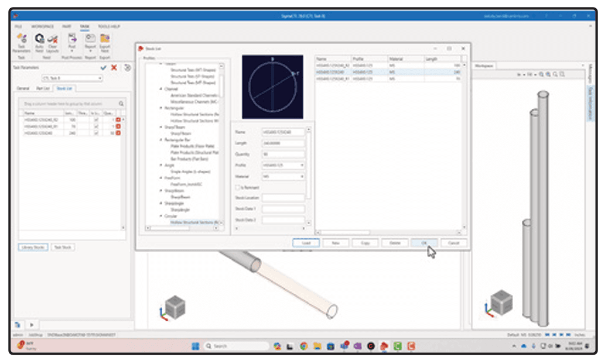Confirm the Stock List dialog with OK
This screenshot has height=364, width=608.
tap(424, 243)
